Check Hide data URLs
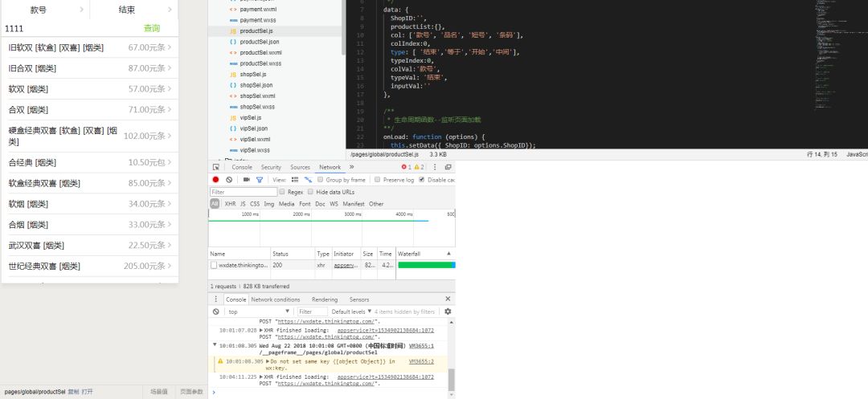 click(310, 192)
